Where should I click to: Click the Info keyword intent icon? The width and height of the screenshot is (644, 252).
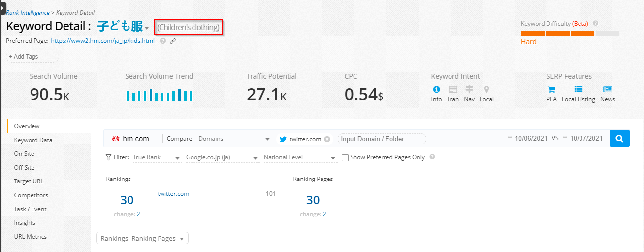click(x=436, y=90)
